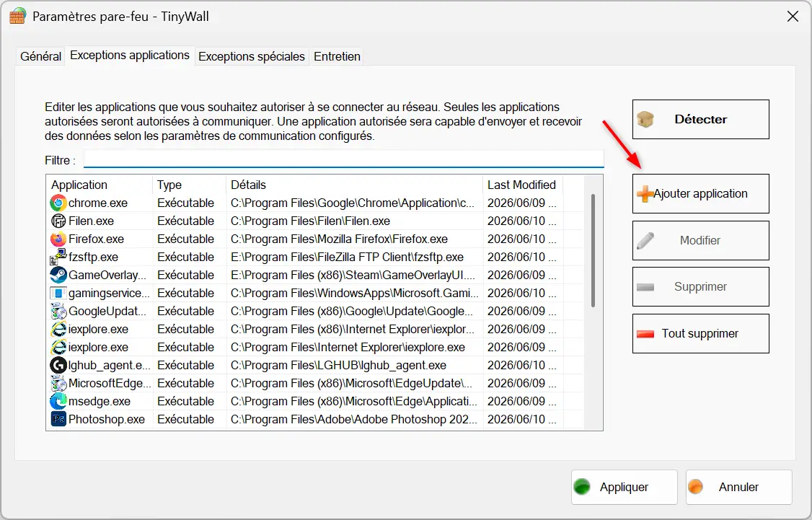Image resolution: width=812 pixels, height=520 pixels.
Task: Open the Exceptions spéciales tab
Action: (252, 56)
